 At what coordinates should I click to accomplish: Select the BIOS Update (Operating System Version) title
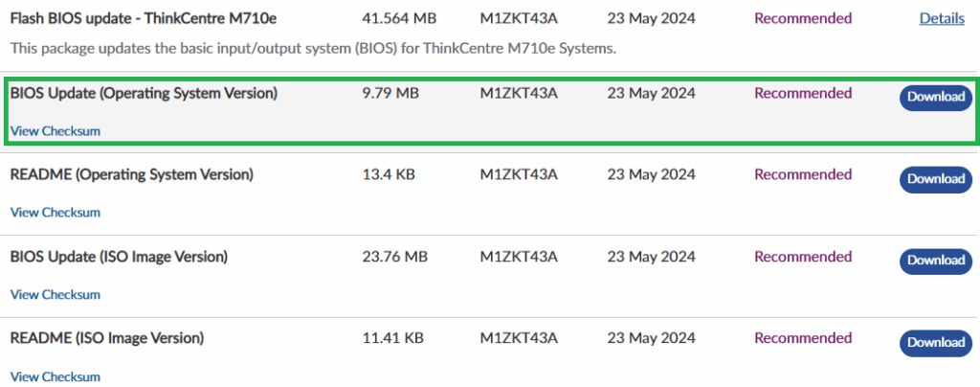click(144, 93)
